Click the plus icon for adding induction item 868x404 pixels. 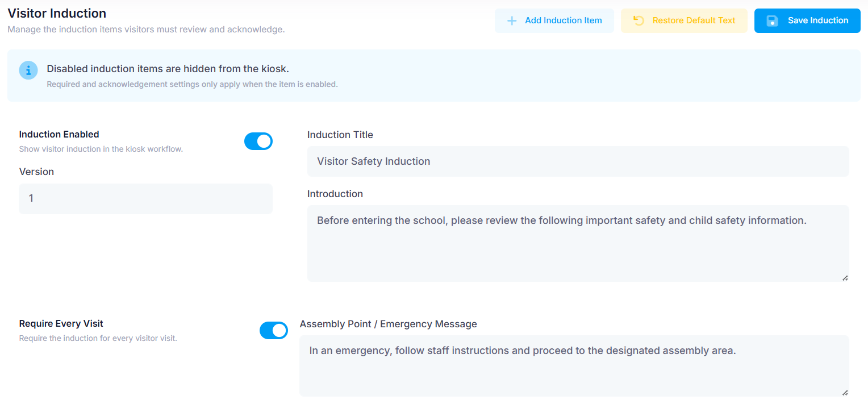click(x=512, y=20)
